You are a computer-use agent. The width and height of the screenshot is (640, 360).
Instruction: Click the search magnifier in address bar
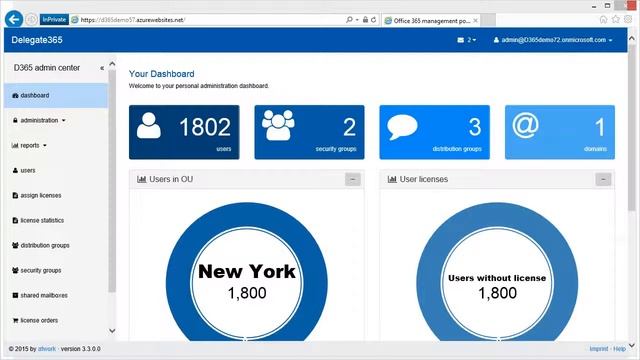(349, 20)
